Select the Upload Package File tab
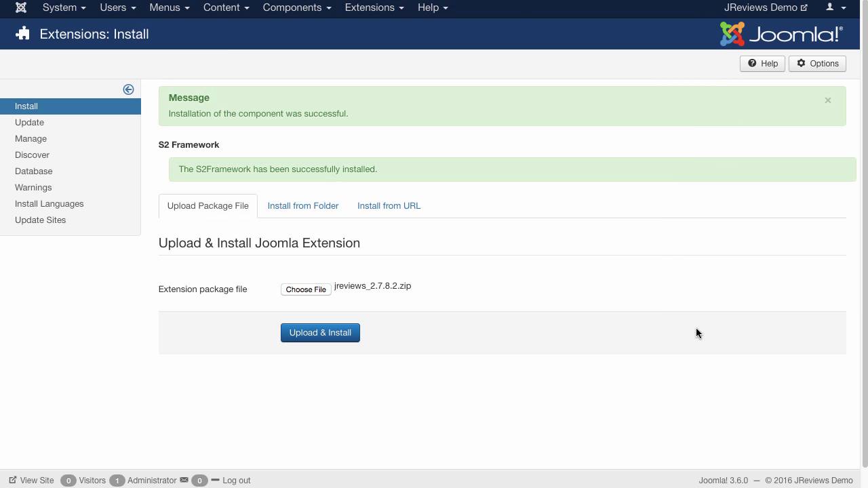This screenshot has width=868, height=488. pyautogui.click(x=208, y=206)
